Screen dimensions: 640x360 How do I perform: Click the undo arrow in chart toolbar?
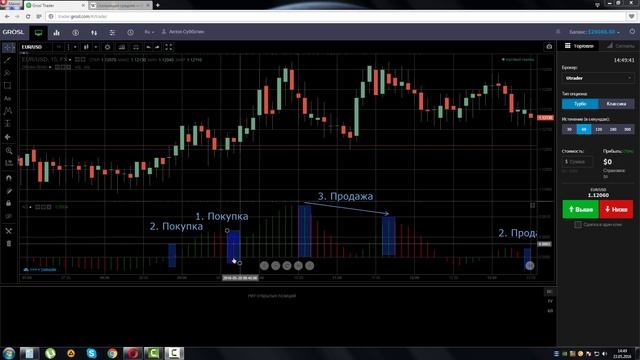click(x=148, y=47)
